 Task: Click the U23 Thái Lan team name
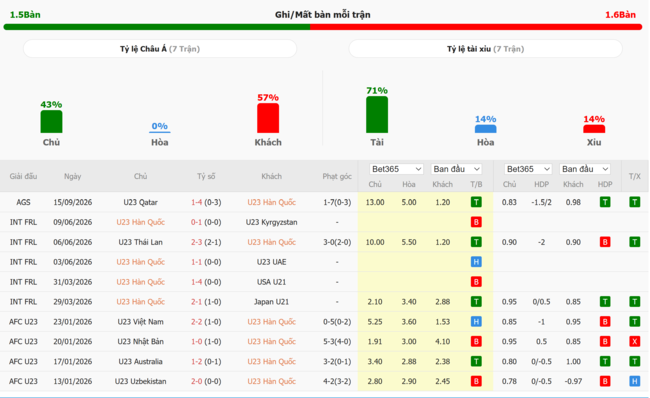coord(141,242)
